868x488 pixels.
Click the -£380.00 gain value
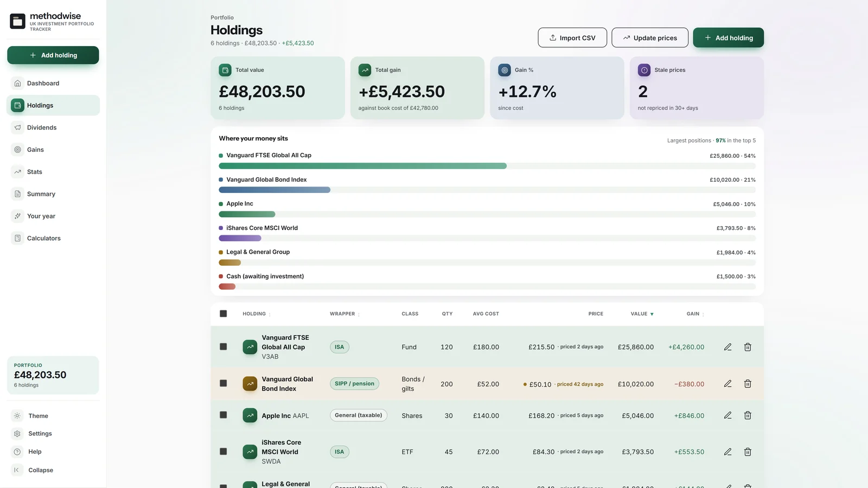click(x=689, y=384)
